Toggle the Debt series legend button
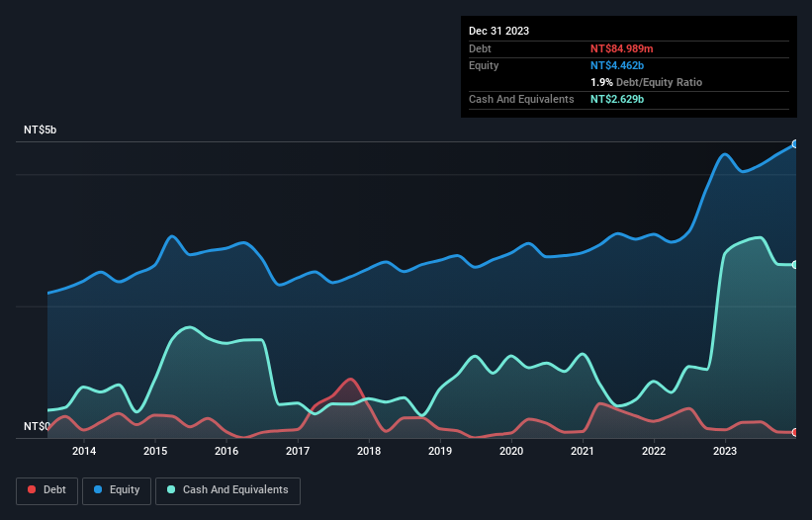The width and height of the screenshot is (812, 520). coord(46,490)
